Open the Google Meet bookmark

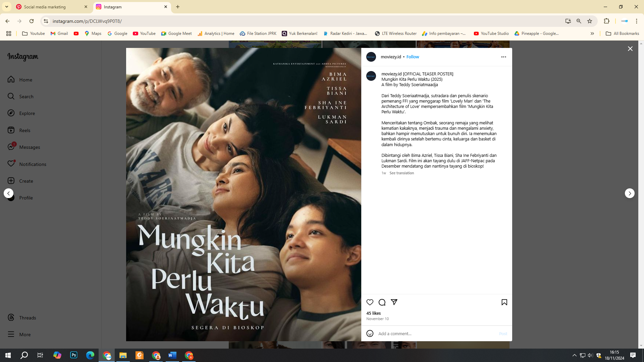tap(176, 34)
